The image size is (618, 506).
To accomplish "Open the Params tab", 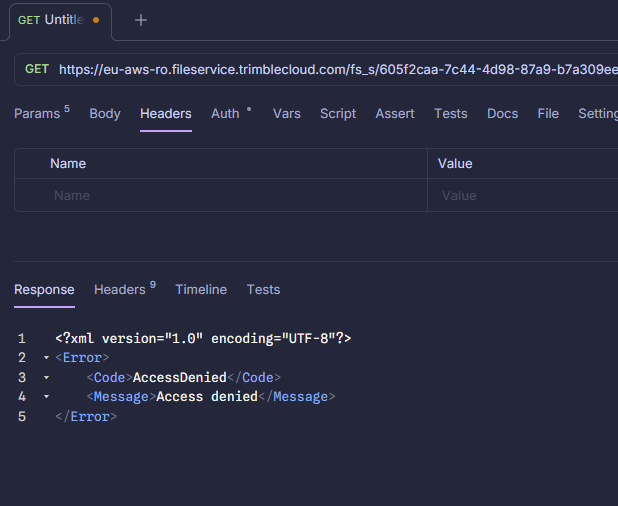I will click(x=42, y=113).
